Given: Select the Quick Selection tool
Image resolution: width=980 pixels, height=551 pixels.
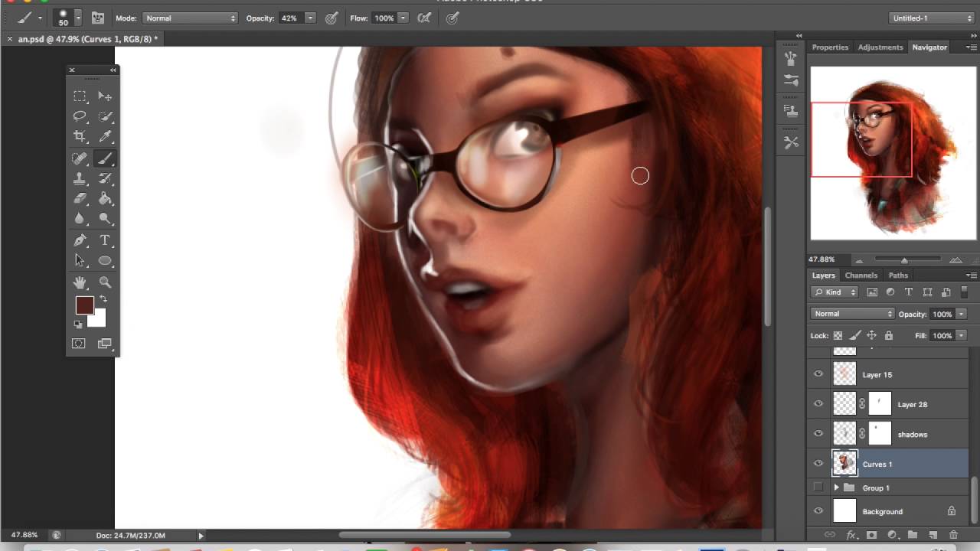Looking at the screenshot, I should coord(105,116).
